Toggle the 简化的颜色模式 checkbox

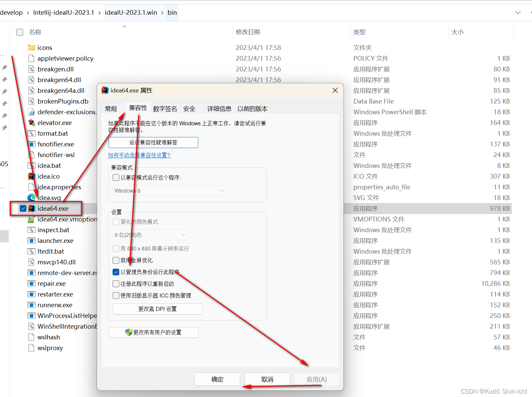click(116, 222)
